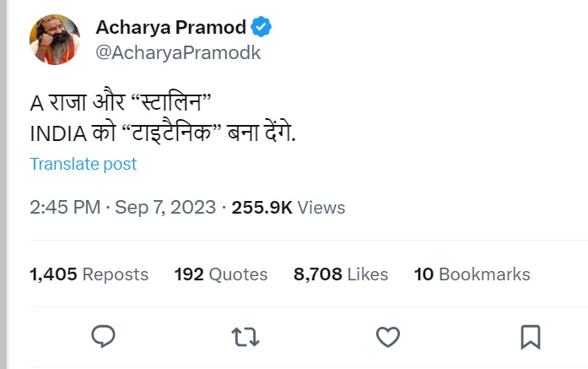The image size is (588, 369).
Task: Like the post with the heart icon
Action: coord(387,337)
